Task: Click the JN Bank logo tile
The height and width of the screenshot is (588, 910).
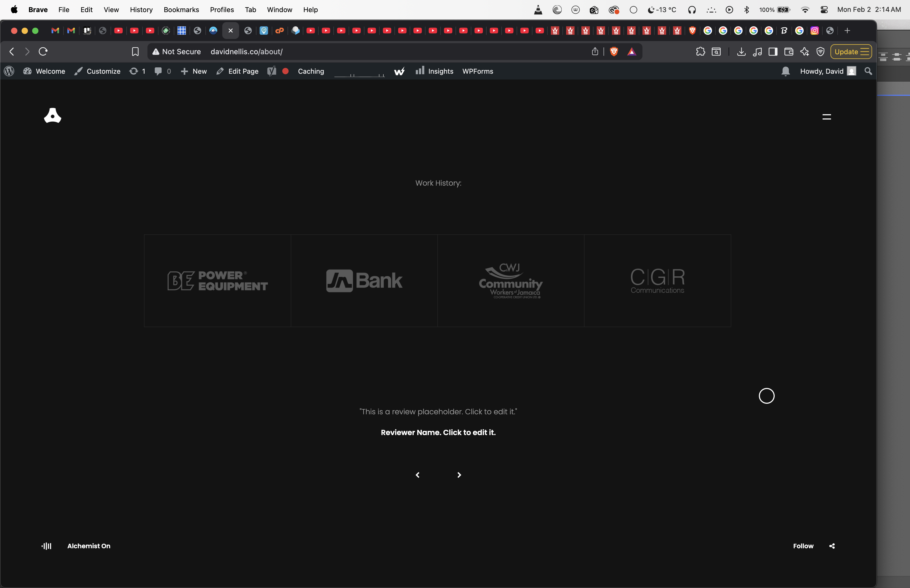Action: [364, 281]
